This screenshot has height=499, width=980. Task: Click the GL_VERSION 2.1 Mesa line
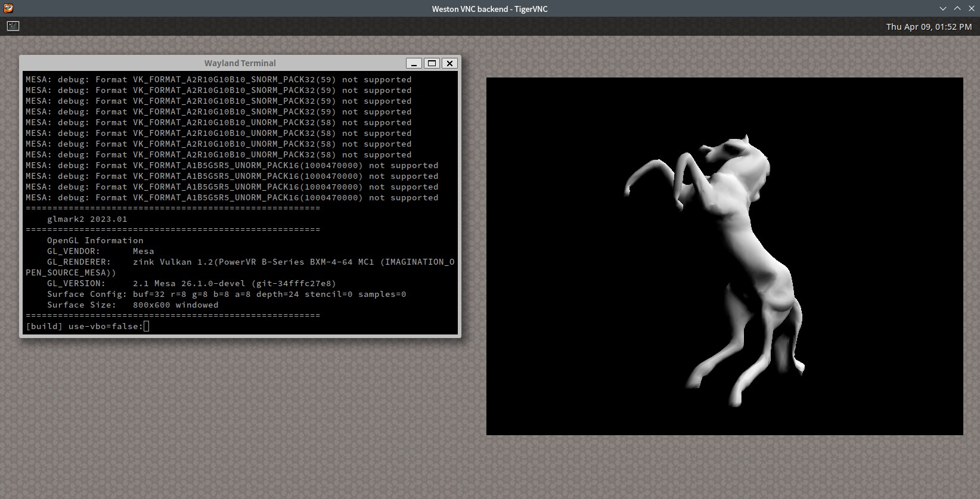click(x=191, y=283)
